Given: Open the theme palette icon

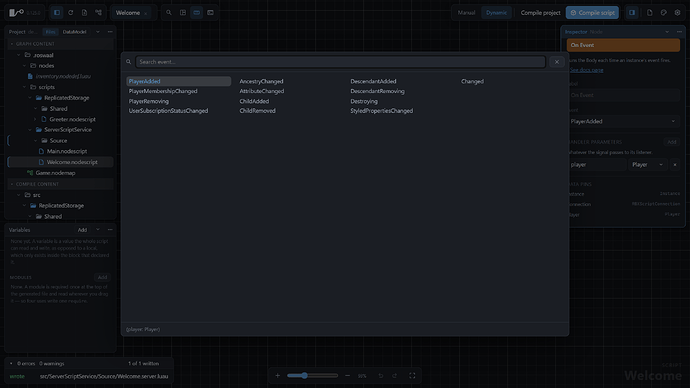Looking at the screenshot, I should [x=664, y=13].
